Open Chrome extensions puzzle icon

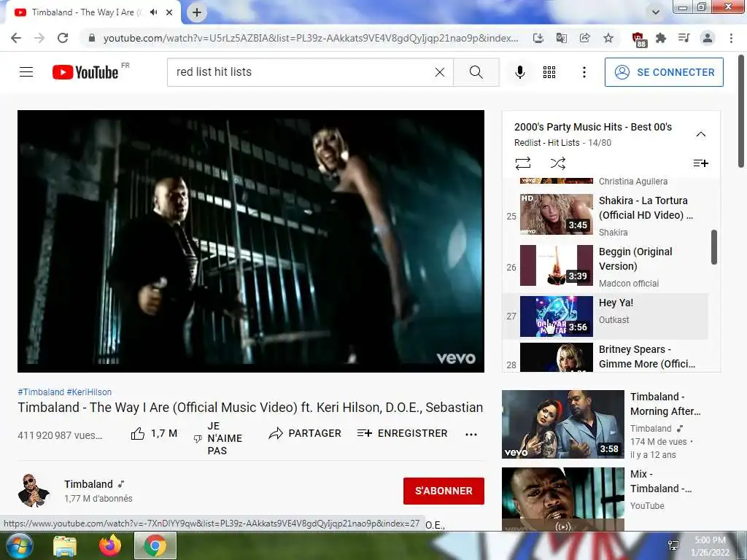[x=661, y=38]
